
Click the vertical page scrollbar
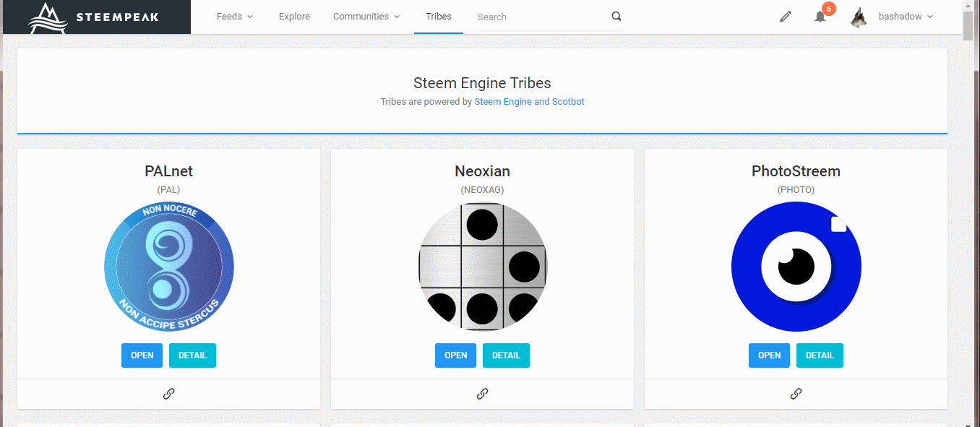(968, 217)
